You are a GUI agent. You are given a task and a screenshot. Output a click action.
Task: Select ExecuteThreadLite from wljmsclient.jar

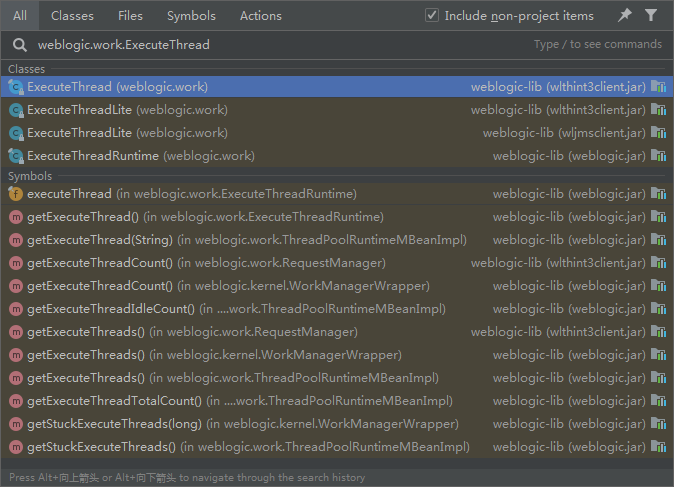click(x=337, y=133)
